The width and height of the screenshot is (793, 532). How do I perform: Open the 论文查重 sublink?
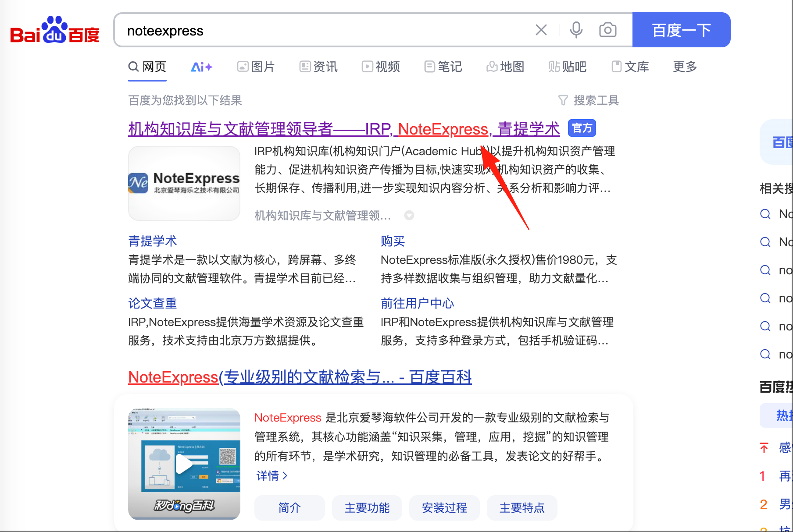tap(153, 303)
